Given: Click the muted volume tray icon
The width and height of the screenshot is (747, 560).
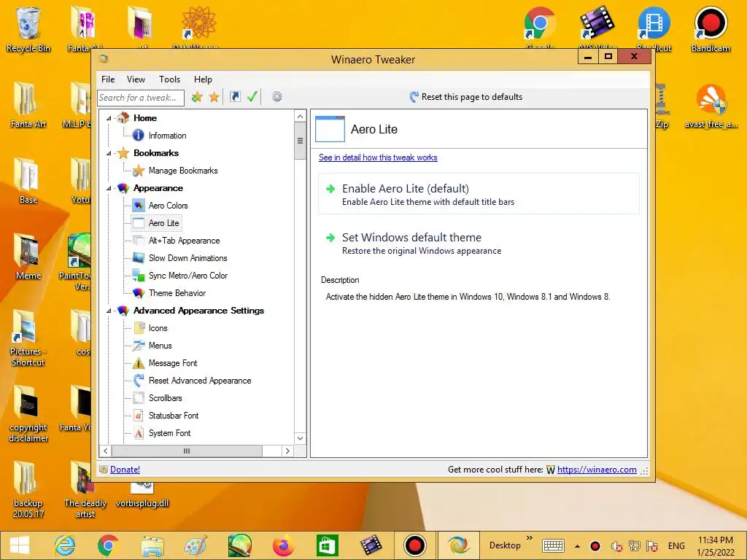Looking at the screenshot, I should (x=616, y=545).
